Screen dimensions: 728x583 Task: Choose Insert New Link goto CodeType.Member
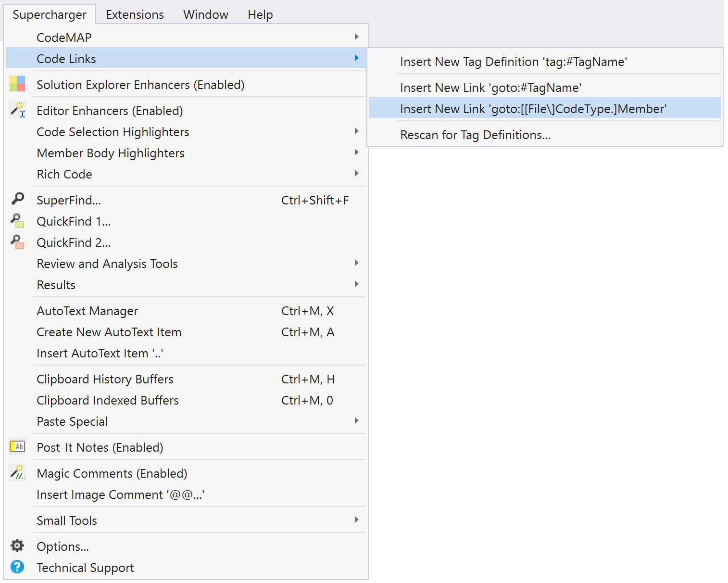coord(545,109)
